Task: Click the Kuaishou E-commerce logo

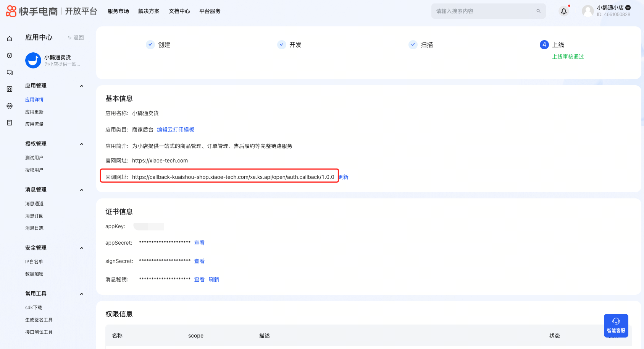Action: pyautogui.click(x=32, y=11)
